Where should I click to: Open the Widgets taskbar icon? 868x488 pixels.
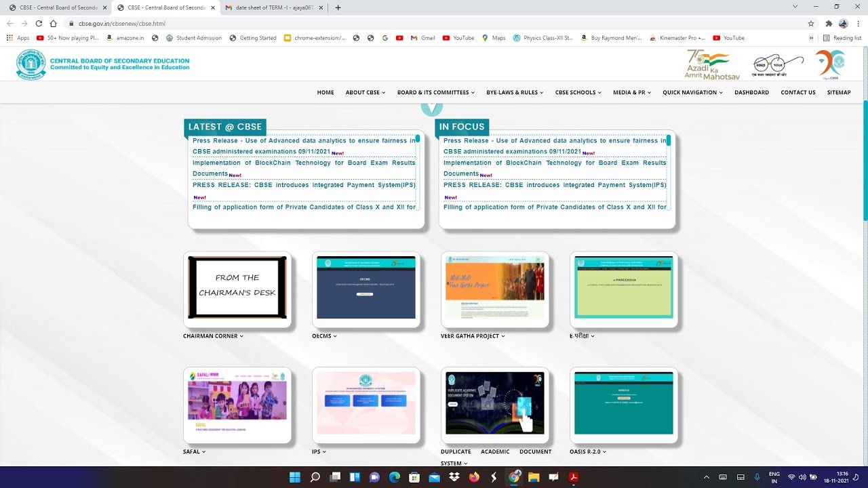[x=355, y=477]
